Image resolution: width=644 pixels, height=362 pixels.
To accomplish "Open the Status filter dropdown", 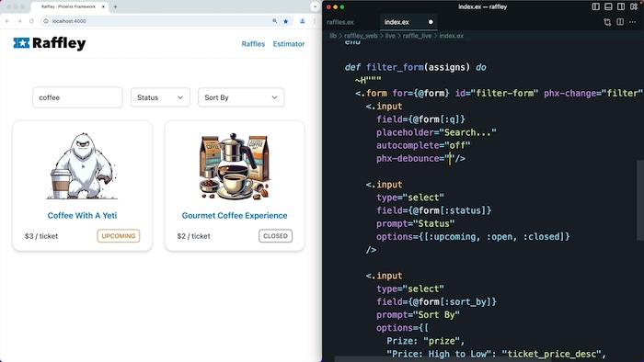I will (x=160, y=97).
